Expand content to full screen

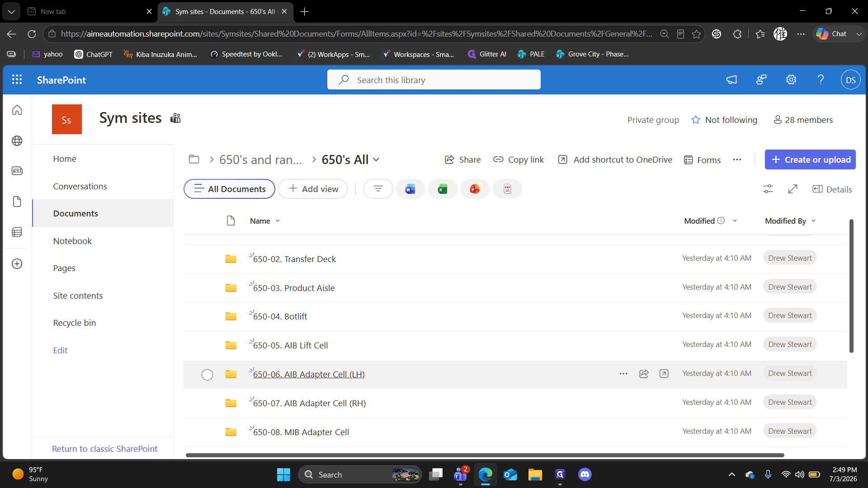coord(793,189)
